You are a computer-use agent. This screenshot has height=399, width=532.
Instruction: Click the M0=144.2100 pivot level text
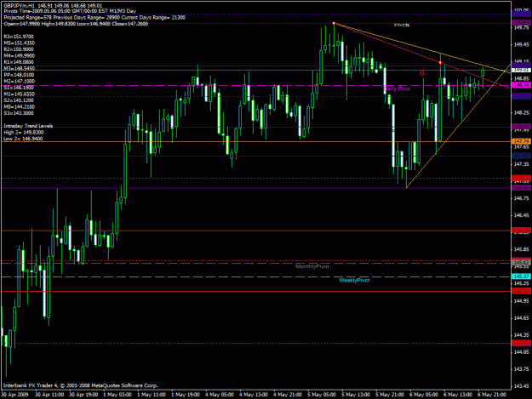20,107
